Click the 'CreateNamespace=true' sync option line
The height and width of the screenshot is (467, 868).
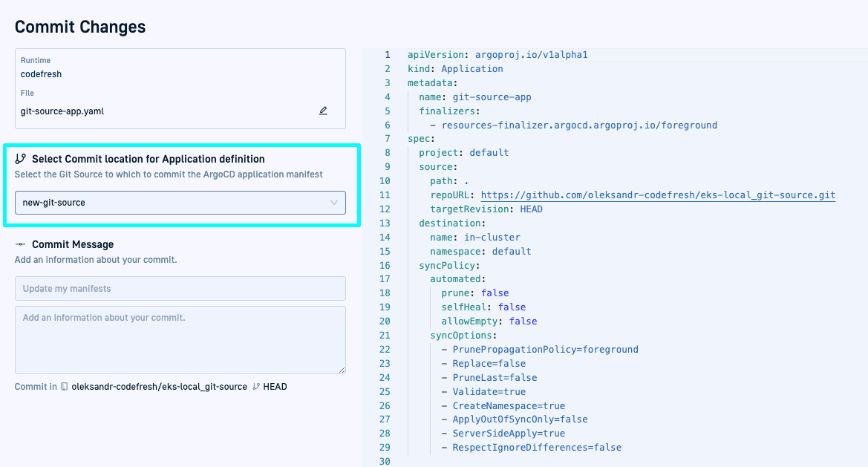point(509,406)
